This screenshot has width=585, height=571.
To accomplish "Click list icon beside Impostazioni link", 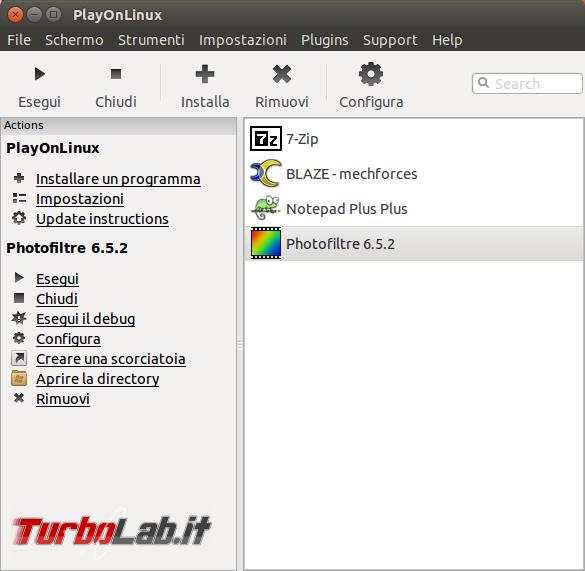I will coord(19,198).
